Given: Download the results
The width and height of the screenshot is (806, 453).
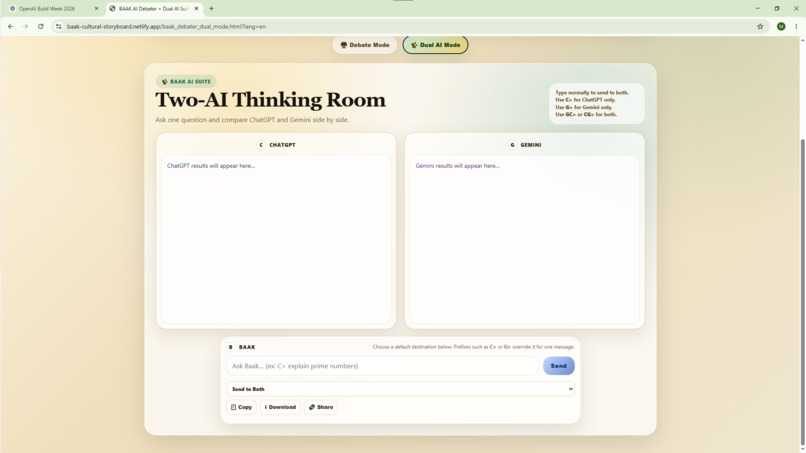Looking at the screenshot, I should (280, 407).
